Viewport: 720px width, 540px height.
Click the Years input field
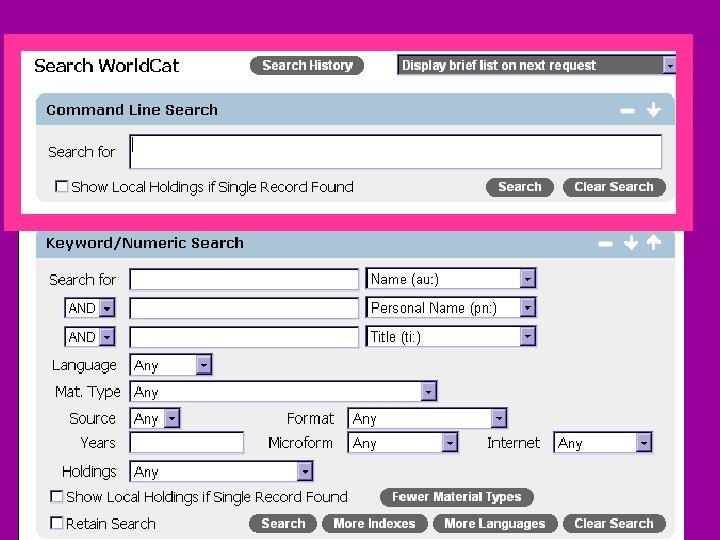186,443
